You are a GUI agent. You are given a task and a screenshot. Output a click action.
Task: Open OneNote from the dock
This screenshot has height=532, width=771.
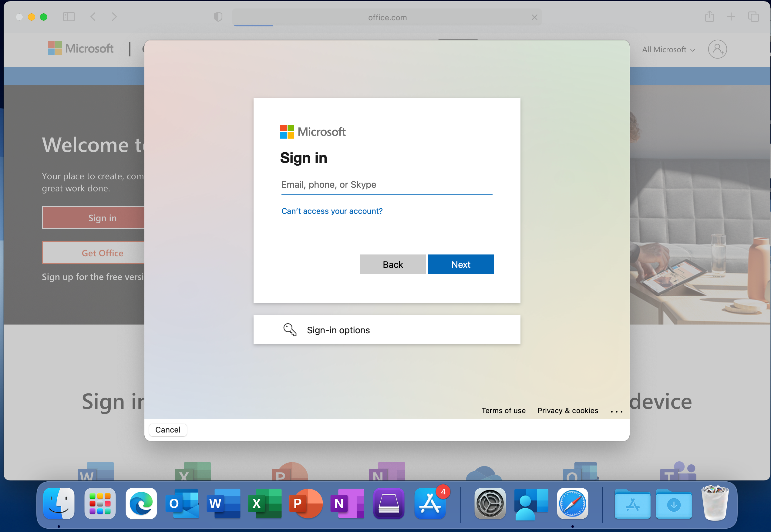pyautogui.click(x=347, y=503)
